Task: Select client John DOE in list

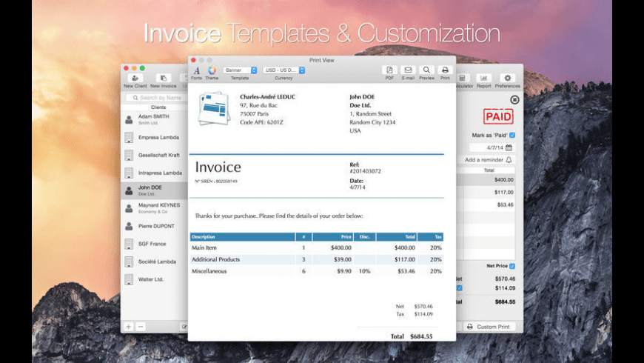Action: tap(155, 190)
